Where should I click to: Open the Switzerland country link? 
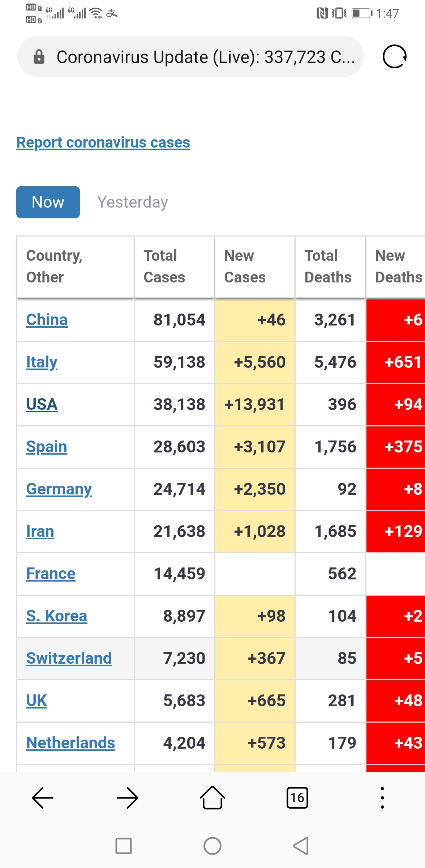tap(69, 658)
